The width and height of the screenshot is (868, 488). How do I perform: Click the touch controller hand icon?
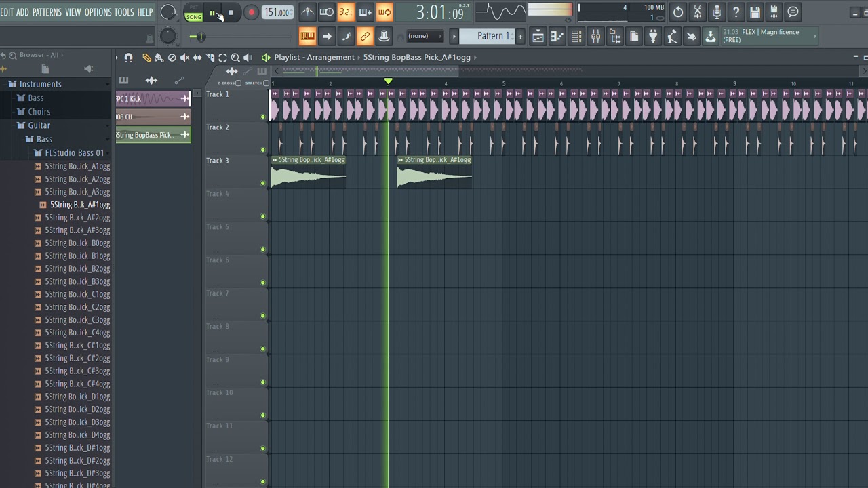(691, 37)
